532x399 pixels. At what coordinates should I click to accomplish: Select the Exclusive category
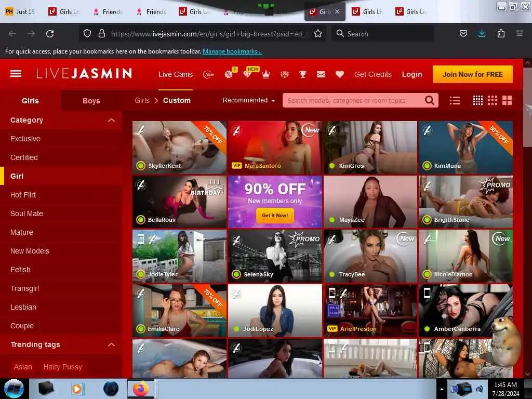coord(25,139)
